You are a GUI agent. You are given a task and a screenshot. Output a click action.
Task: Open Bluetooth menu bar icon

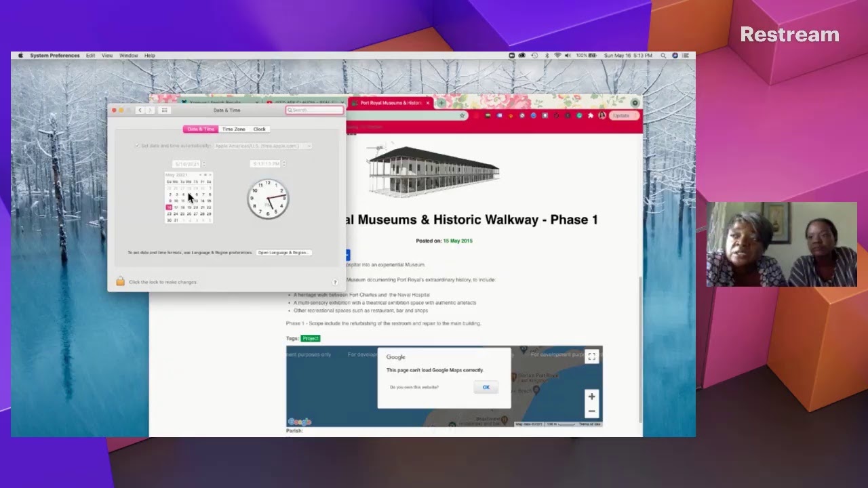click(547, 56)
